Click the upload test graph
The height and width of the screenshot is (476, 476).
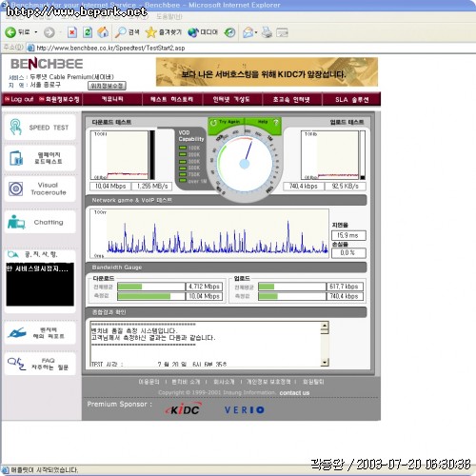pyautogui.click(x=329, y=155)
